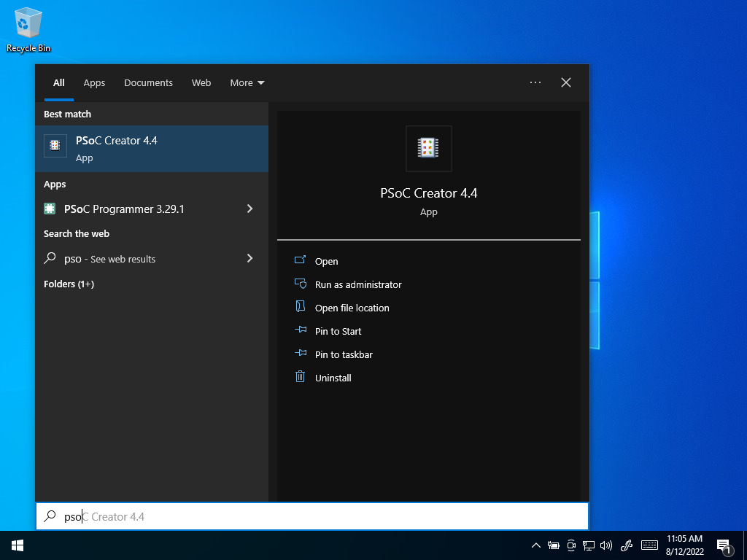Open the More dropdown in search filters

coord(247,83)
